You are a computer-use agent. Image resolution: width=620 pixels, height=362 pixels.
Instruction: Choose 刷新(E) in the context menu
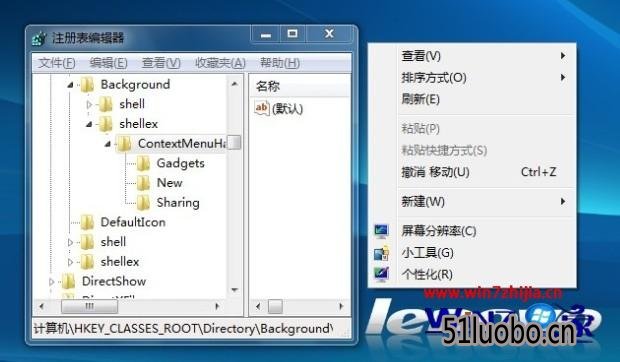(420, 99)
